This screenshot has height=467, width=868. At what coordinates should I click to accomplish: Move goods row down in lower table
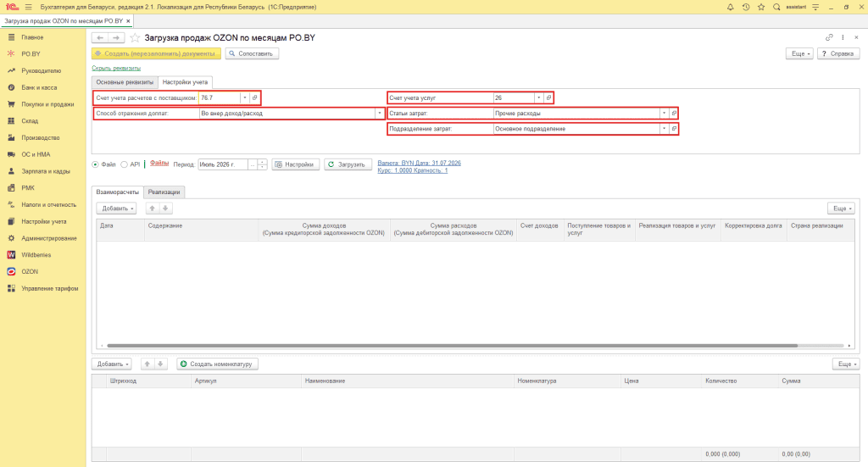tap(160, 364)
